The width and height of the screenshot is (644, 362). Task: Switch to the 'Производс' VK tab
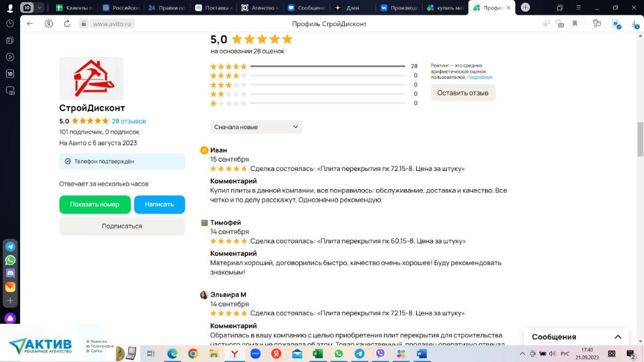(398, 8)
